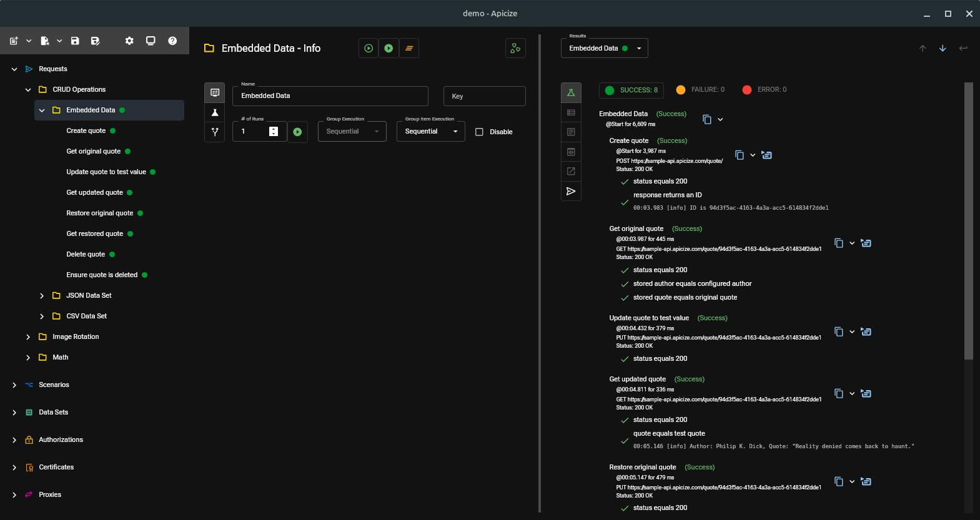This screenshot has height=520, width=980.
Task: Click the ERROR: 0 filter button
Action: pos(765,90)
